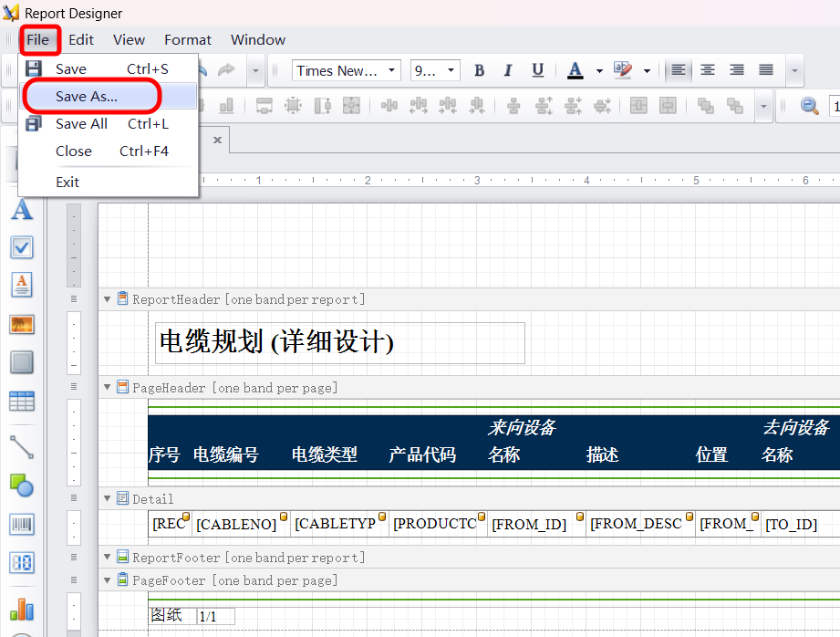Choose the Line drawing tool
This screenshot has height=637, width=840.
(x=22, y=446)
